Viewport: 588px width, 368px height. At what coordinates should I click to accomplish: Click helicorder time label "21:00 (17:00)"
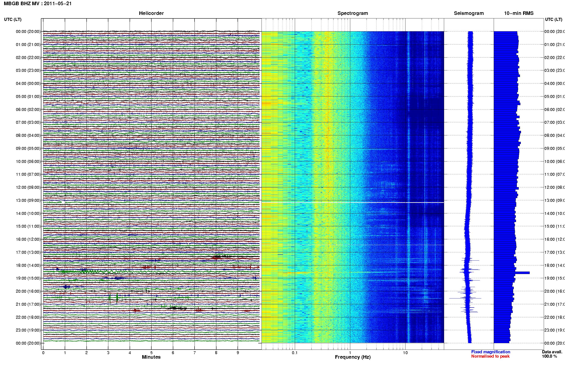coord(28,304)
